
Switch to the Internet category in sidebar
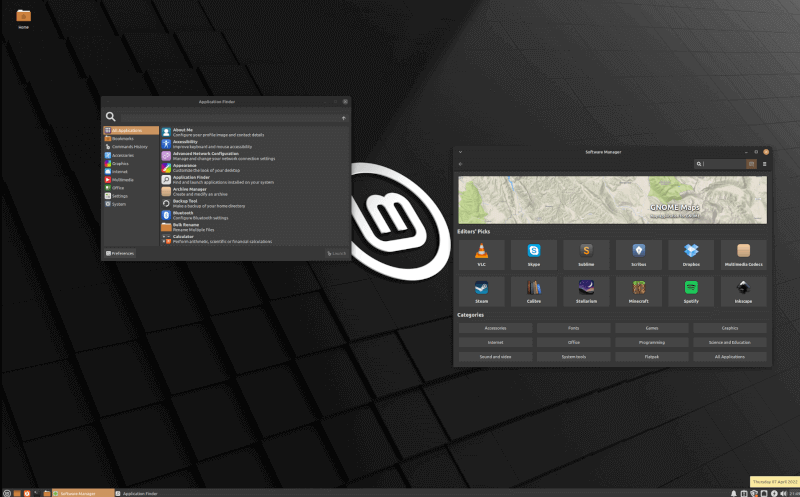(120, 171)
